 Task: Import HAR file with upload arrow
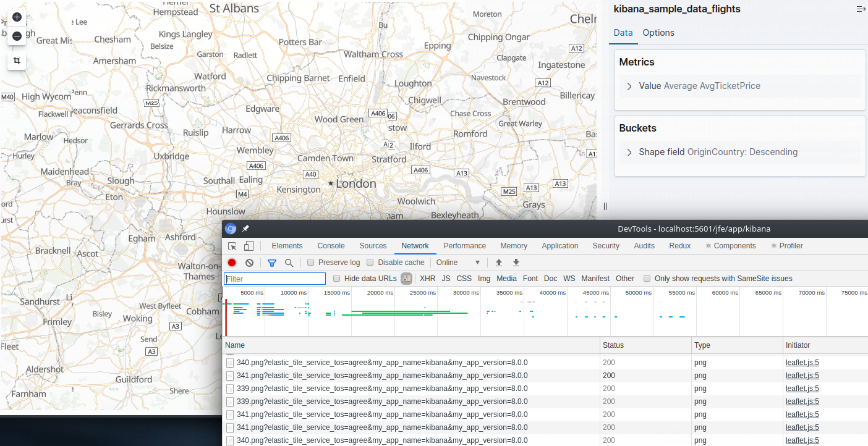coord(499,263)
